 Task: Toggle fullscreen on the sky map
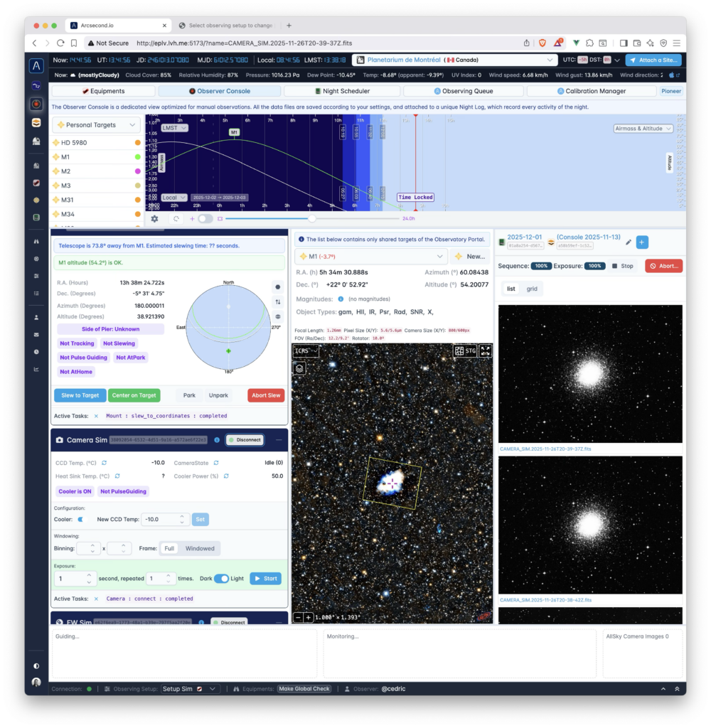(x=486, y=350)
